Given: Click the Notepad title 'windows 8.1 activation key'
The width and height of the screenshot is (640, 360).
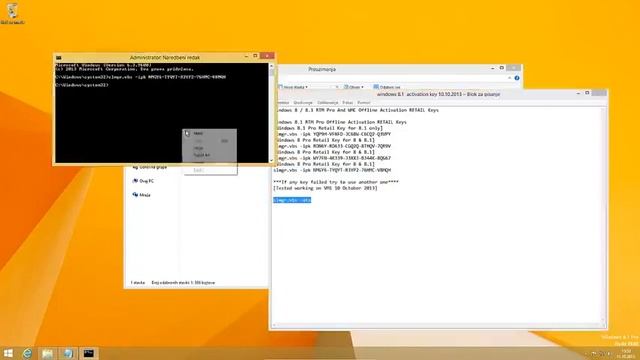Looking at the screenshot, I should 438,94.
